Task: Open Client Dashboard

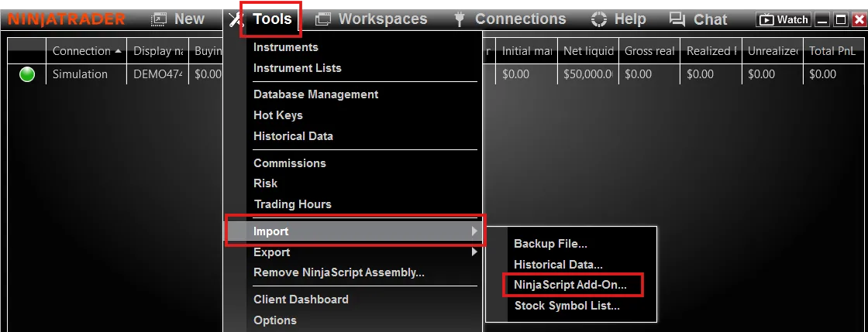Action: 301,299
